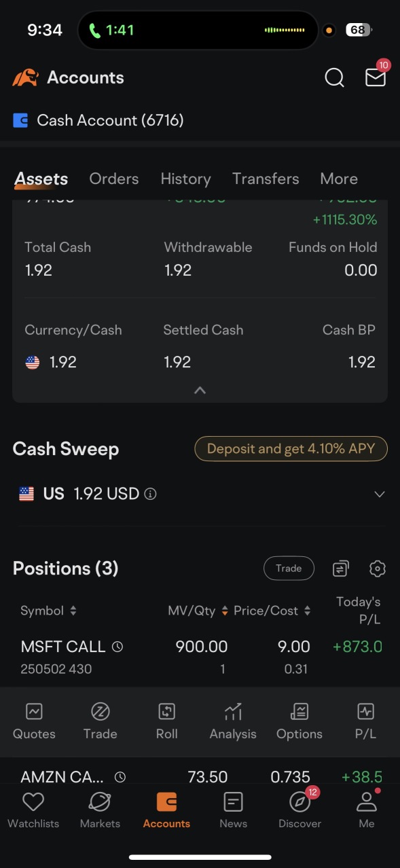Tap Deposit and get 4.10% APY

pos(291,449)
